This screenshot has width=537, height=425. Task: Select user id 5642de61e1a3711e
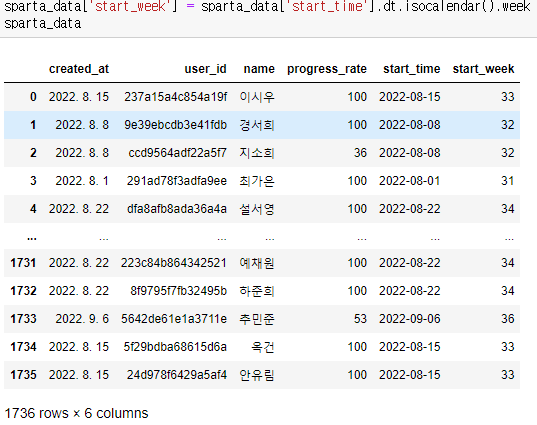click(x=174, y=319)
